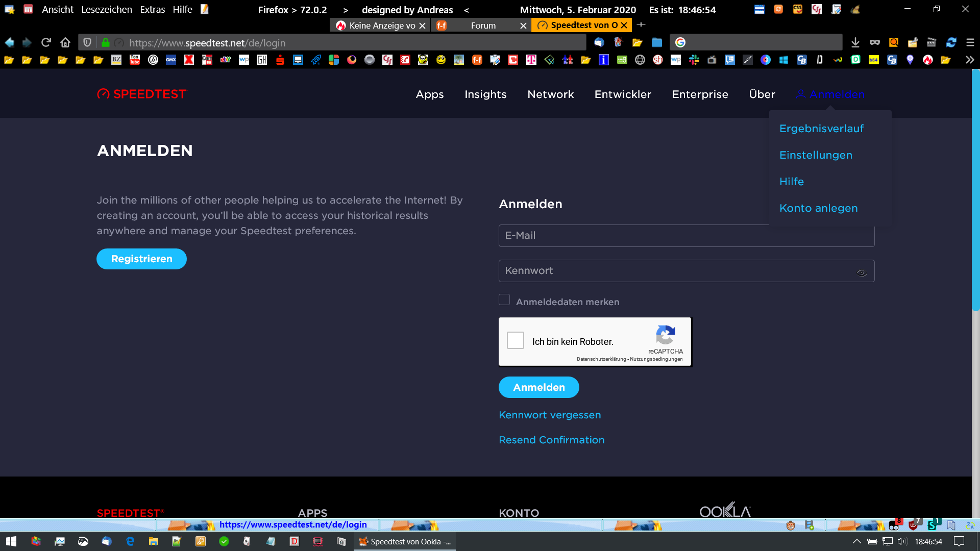Click the Registrieren button

point(141,259)
